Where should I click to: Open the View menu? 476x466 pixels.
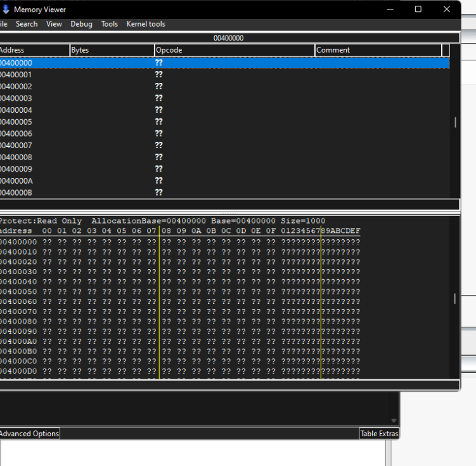coord(54,24)
